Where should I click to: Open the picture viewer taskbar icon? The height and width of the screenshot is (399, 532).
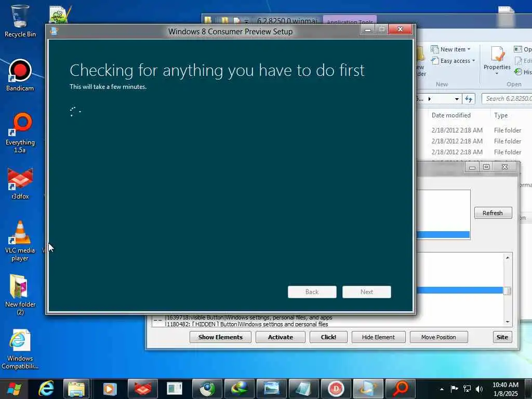click(272, 389)
